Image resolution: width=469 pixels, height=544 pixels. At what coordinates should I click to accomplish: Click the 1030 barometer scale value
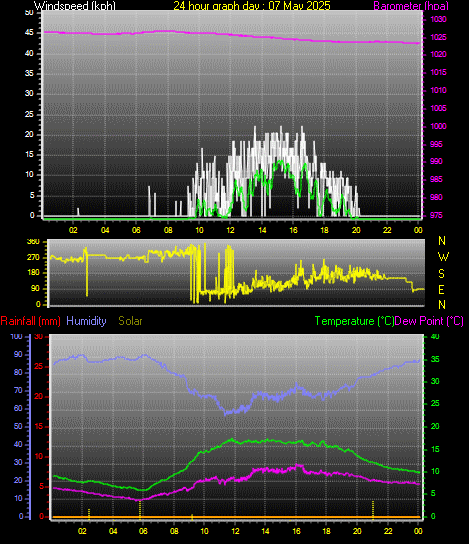point(438,19)
